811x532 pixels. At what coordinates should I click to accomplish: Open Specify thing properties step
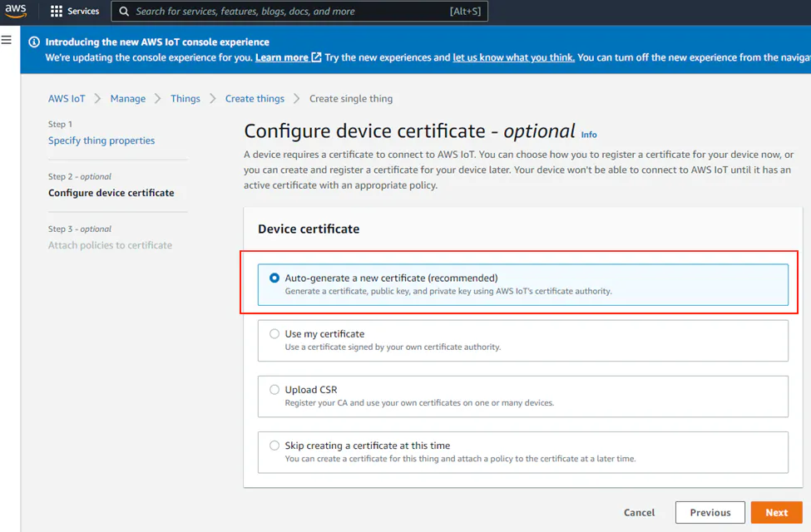pos(101,140)
